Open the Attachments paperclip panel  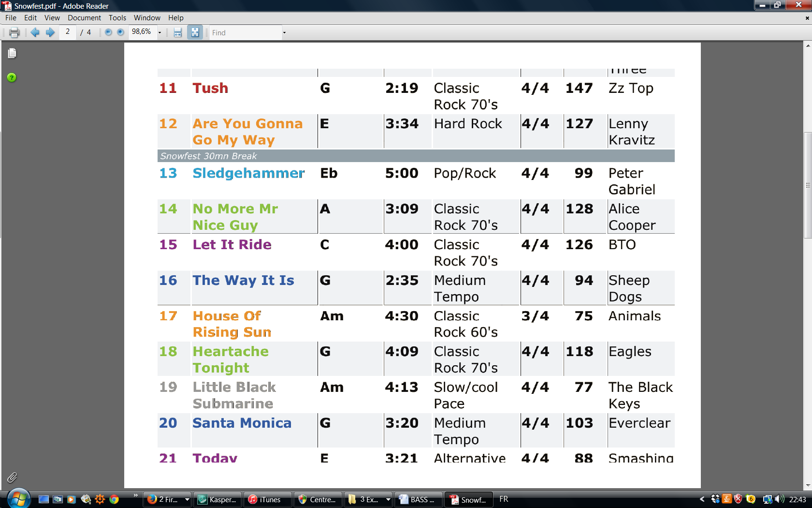pos(12,478)
